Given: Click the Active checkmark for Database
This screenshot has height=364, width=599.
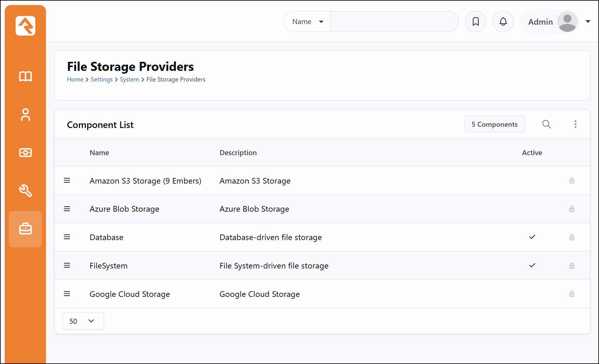Looking at the screenshot, I should (532, 237).
